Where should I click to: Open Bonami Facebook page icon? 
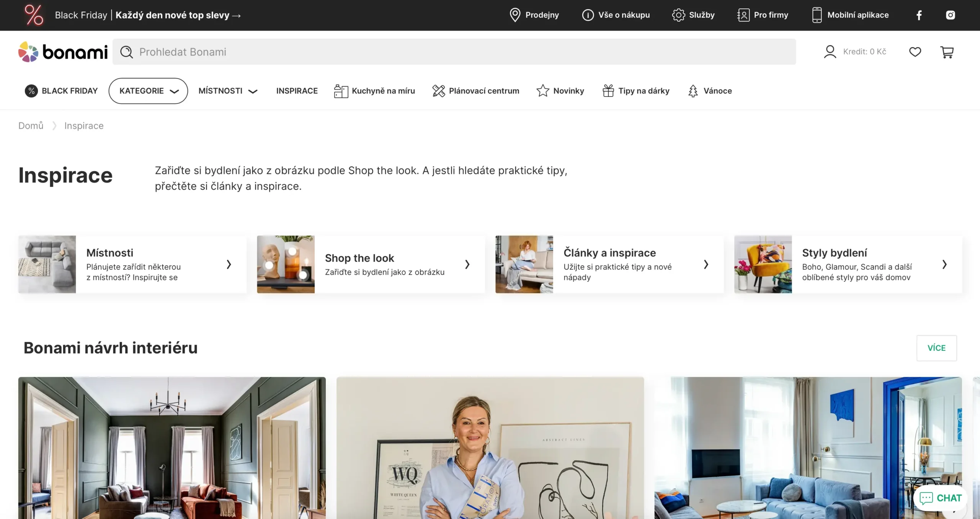pyautogui.click(x=919, y=15)
